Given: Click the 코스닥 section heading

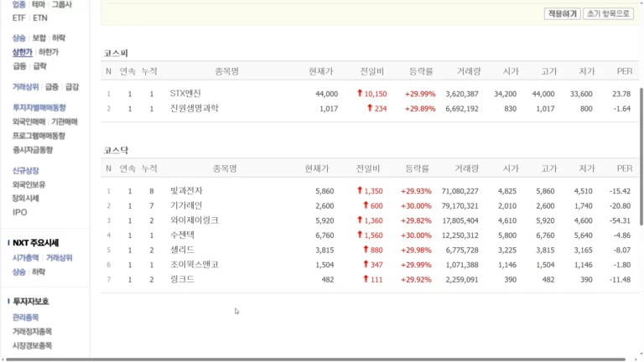Looking at the screenshot, I should point(116,150).
